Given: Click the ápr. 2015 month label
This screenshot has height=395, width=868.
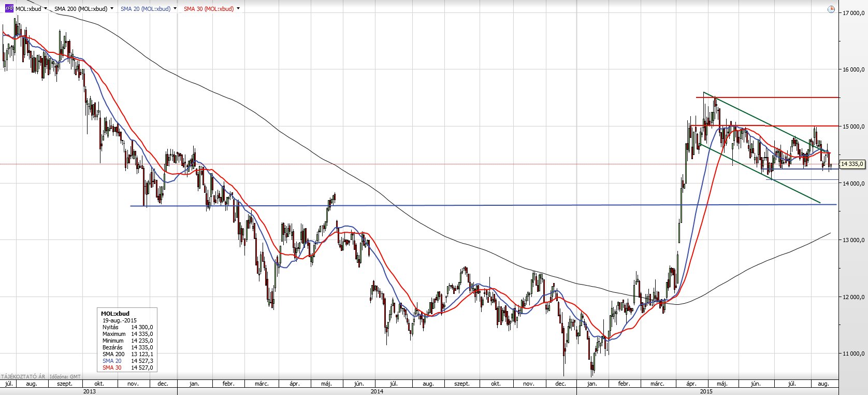Looking at the screenshot, I should click(691, 384).
